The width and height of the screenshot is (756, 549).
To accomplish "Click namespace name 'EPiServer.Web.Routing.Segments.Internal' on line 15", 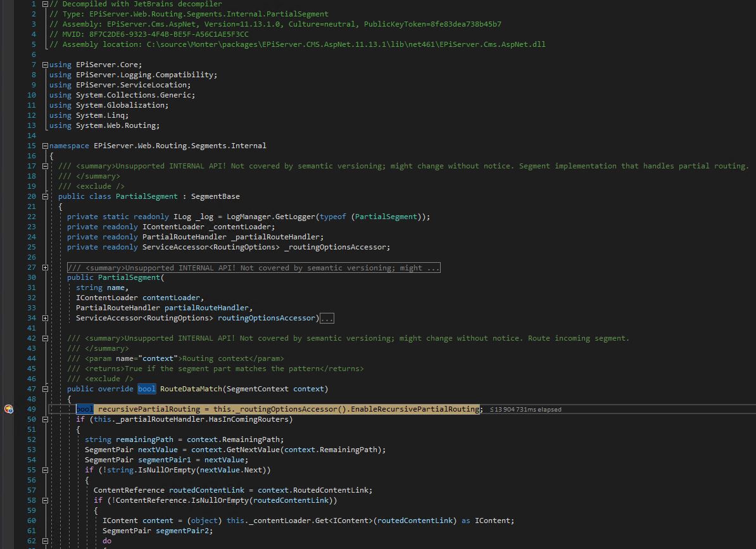I will [x=180, y=146].
